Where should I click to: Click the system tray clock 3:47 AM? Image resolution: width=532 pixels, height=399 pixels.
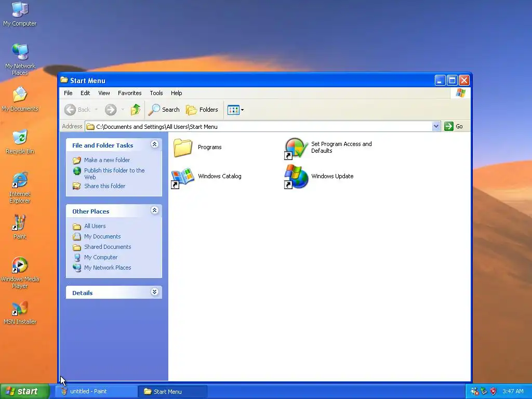coord(513,391)
